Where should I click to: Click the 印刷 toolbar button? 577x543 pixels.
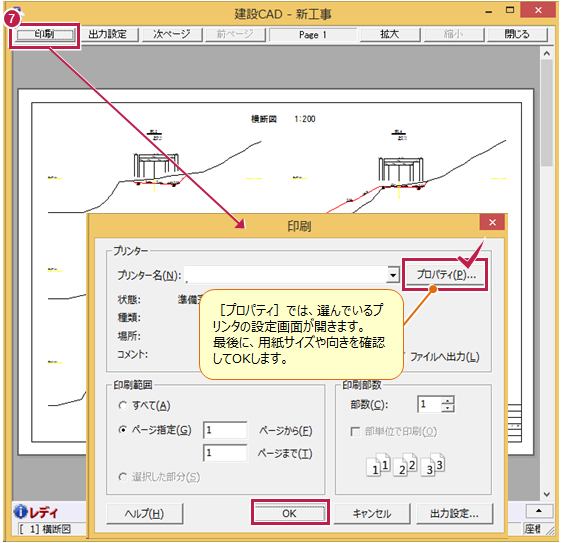45,35
